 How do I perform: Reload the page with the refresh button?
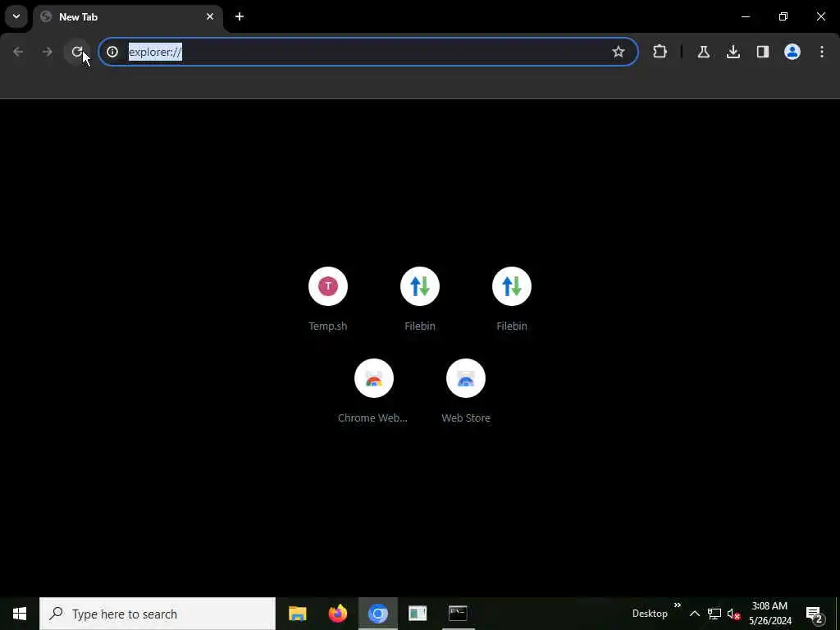point(77,52)
